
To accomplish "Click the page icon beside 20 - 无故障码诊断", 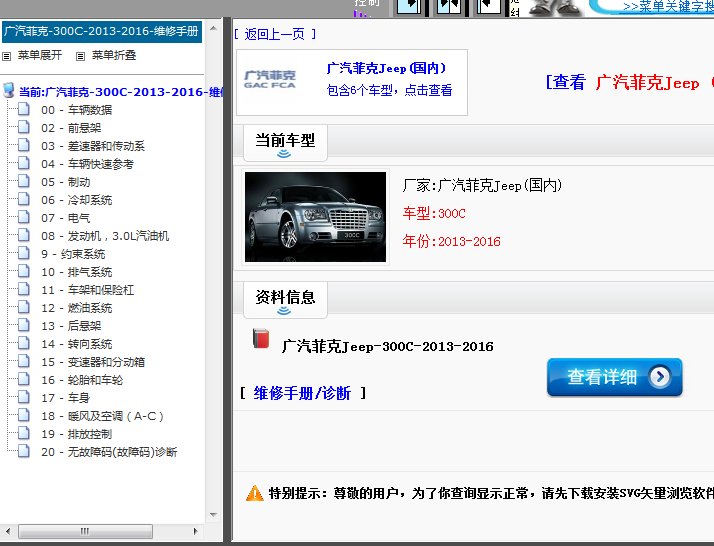I will click(24, 451).
